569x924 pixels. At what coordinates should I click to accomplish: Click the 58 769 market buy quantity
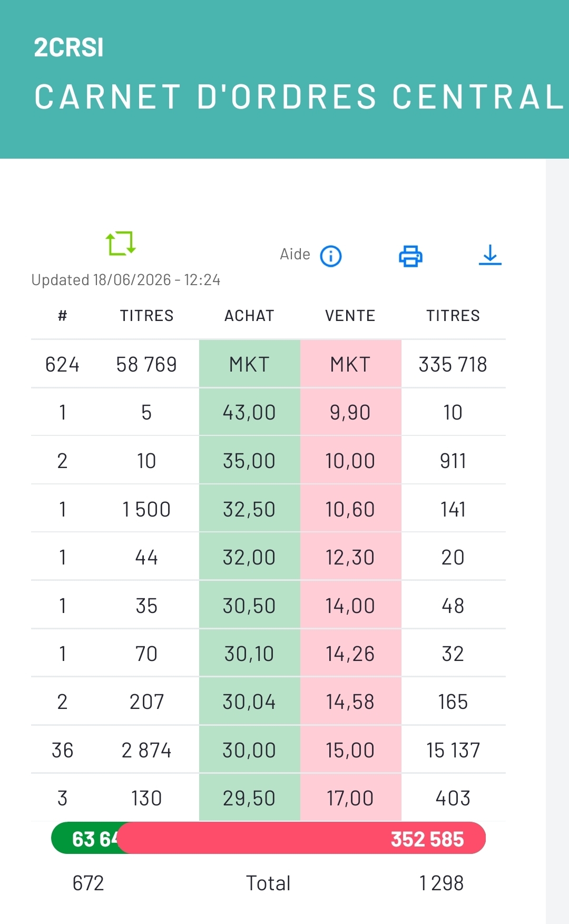(x=146, y=364)
